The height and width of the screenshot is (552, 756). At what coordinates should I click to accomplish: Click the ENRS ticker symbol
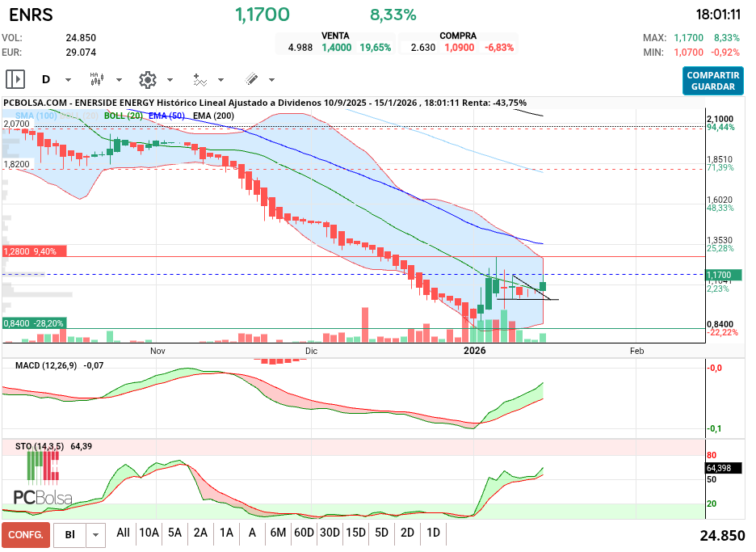[x=31, y=15]
